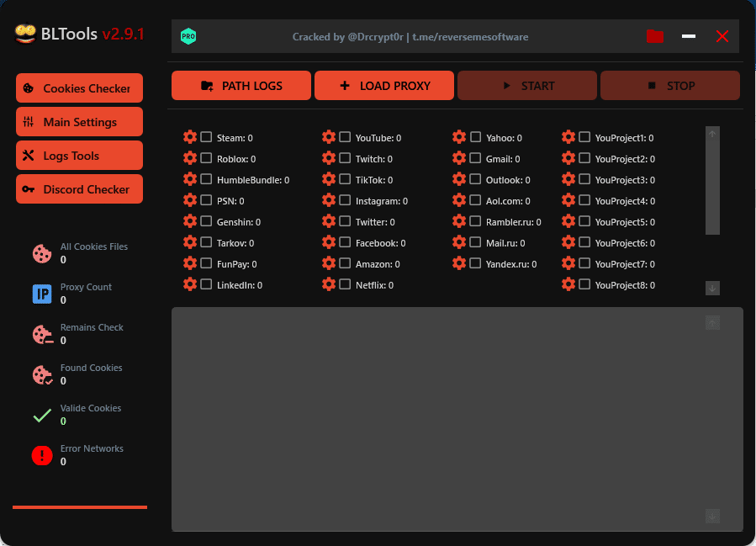Click the gear icon beside YouProject1
The width and height of the screenshot is (756, 546).
tap(568, 137)
